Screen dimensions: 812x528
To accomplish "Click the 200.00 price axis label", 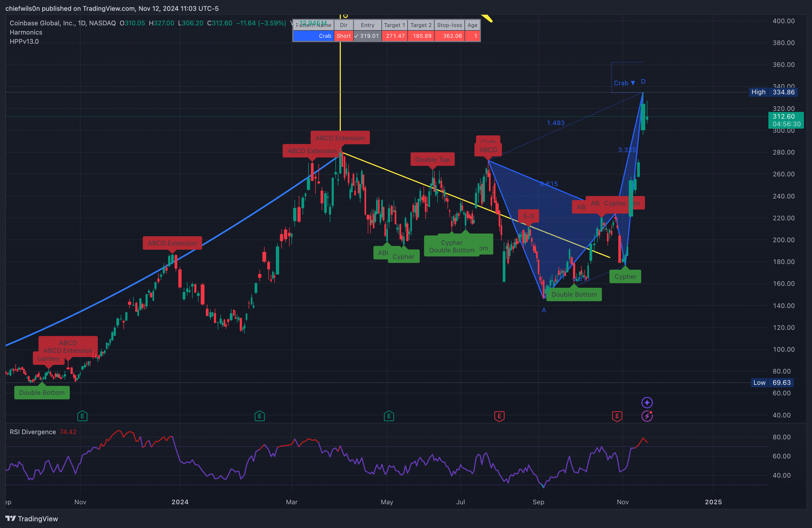I will coord(784,240).
